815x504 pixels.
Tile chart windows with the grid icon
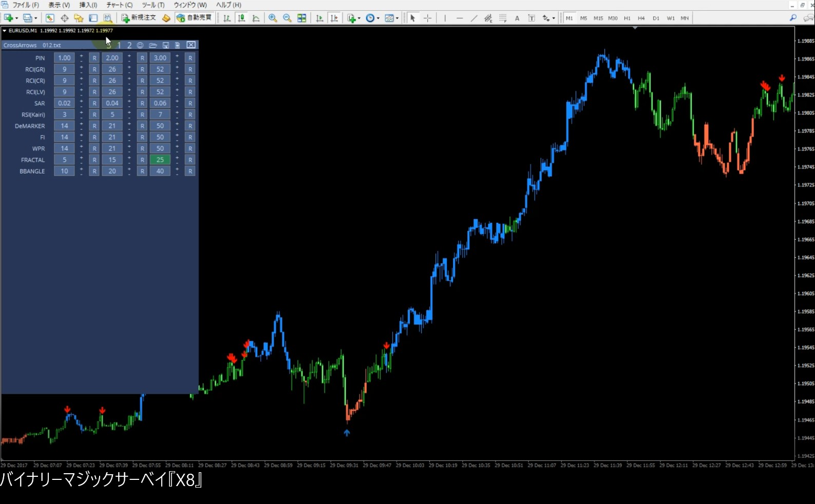click(301, 18)
